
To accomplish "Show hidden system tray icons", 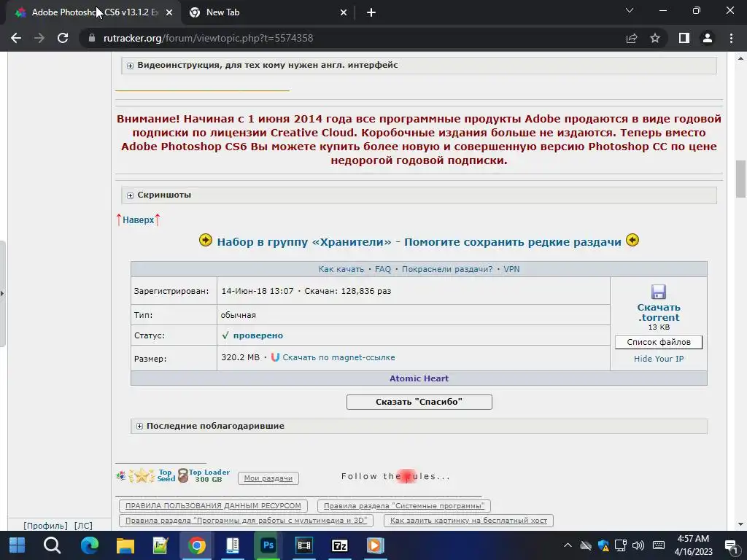I will pyautogui.click(x=568, y=545).
